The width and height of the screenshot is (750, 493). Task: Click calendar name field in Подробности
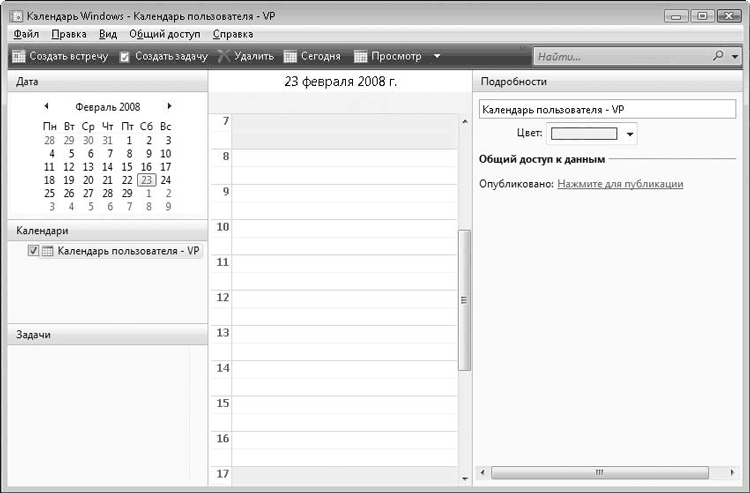point(607,110)
